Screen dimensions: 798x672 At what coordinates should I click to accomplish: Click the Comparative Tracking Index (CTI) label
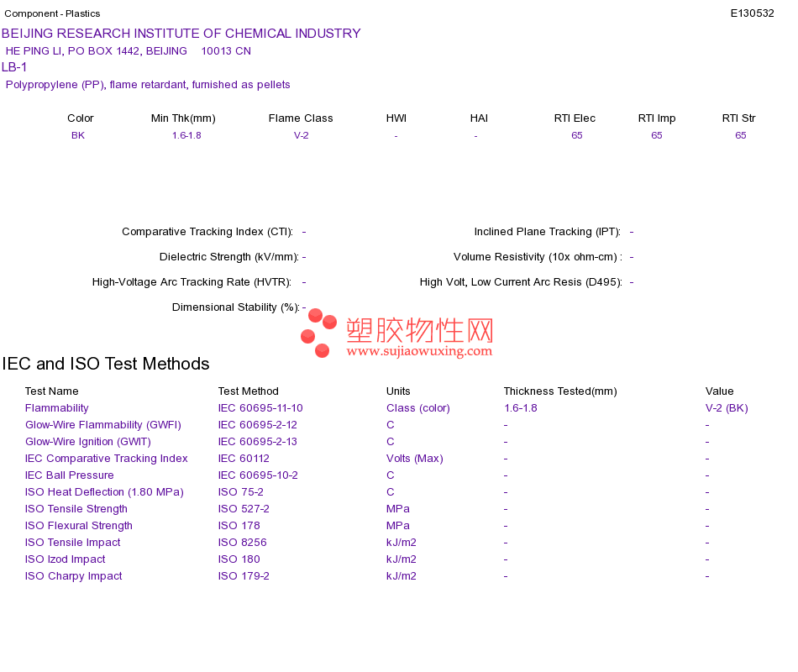(207, 232)
